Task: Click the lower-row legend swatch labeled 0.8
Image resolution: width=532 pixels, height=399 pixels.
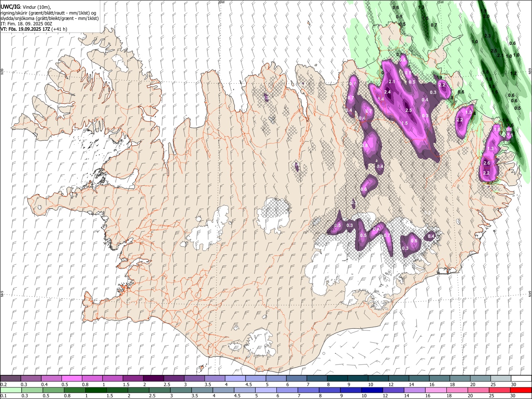Action: click(74, 390)
